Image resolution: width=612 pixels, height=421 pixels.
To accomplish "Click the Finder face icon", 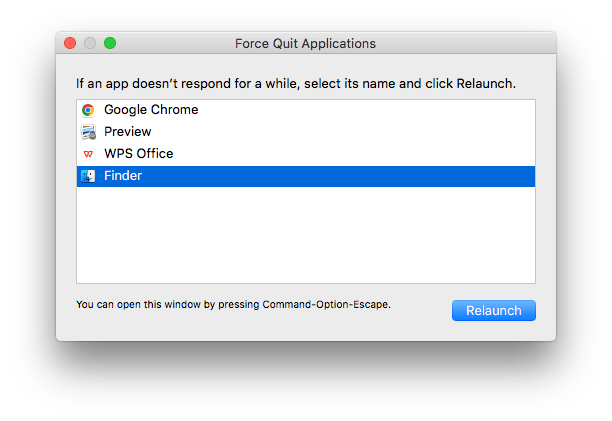I will click(88, 176).
